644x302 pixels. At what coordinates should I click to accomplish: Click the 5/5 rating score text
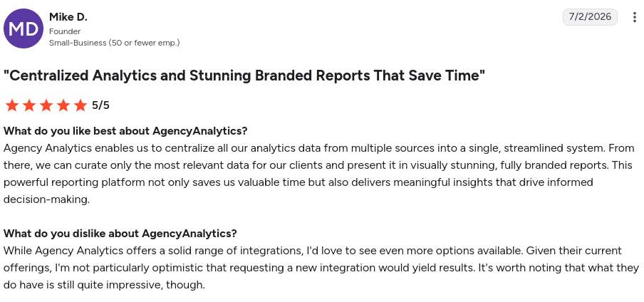(100, 105)
